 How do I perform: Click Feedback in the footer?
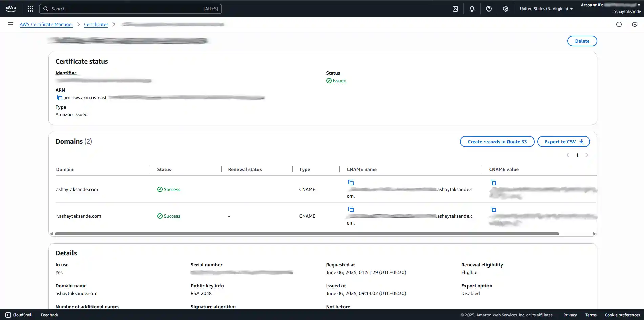(49, 315)
